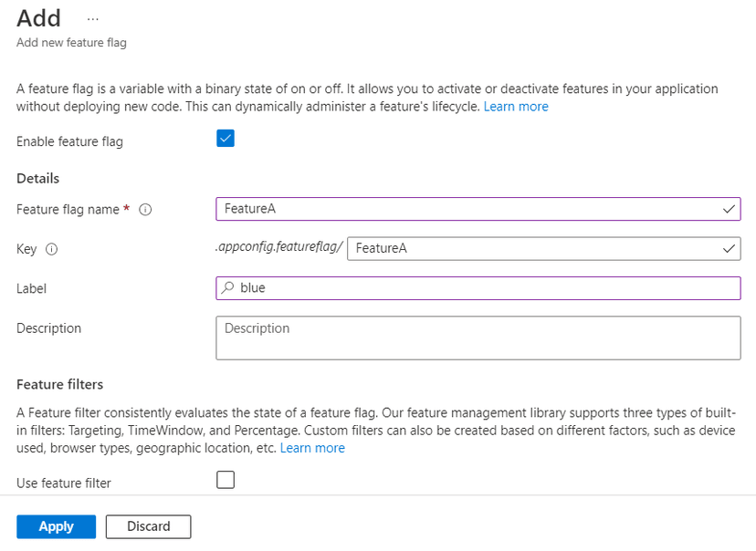This screenshot has width=756, height=551.
Task: Click the search icon inside the Label field
Action: [x=228, y=288]
